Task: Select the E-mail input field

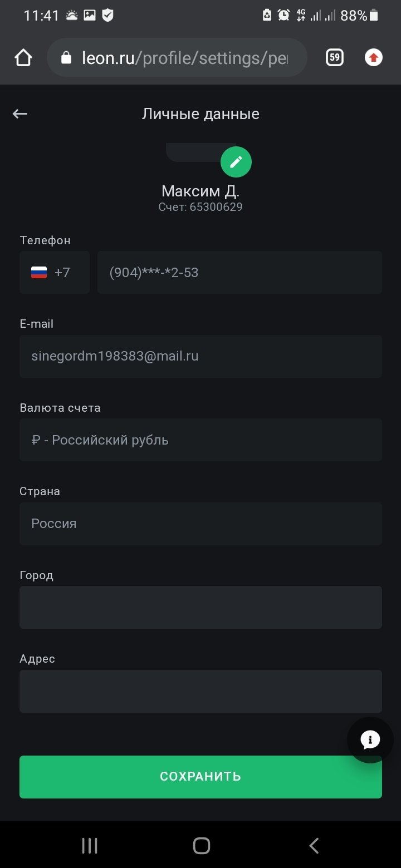Action: (200, 356)
